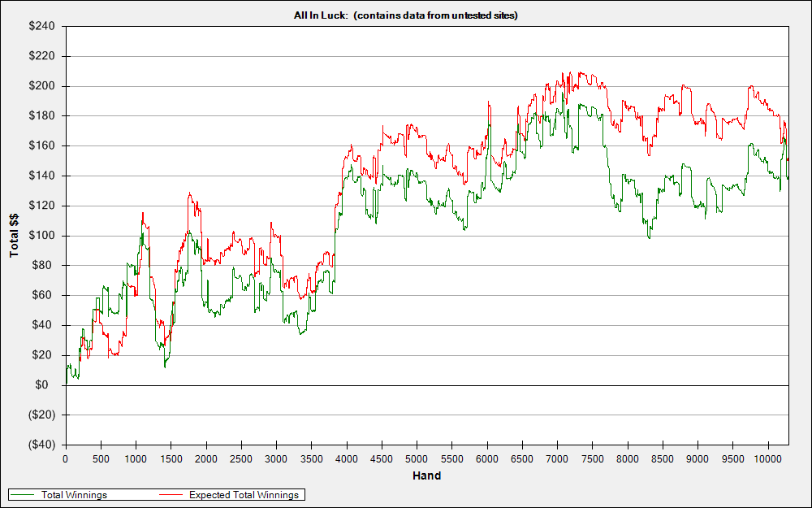Click the $240 y-axis label

point(42,26)
